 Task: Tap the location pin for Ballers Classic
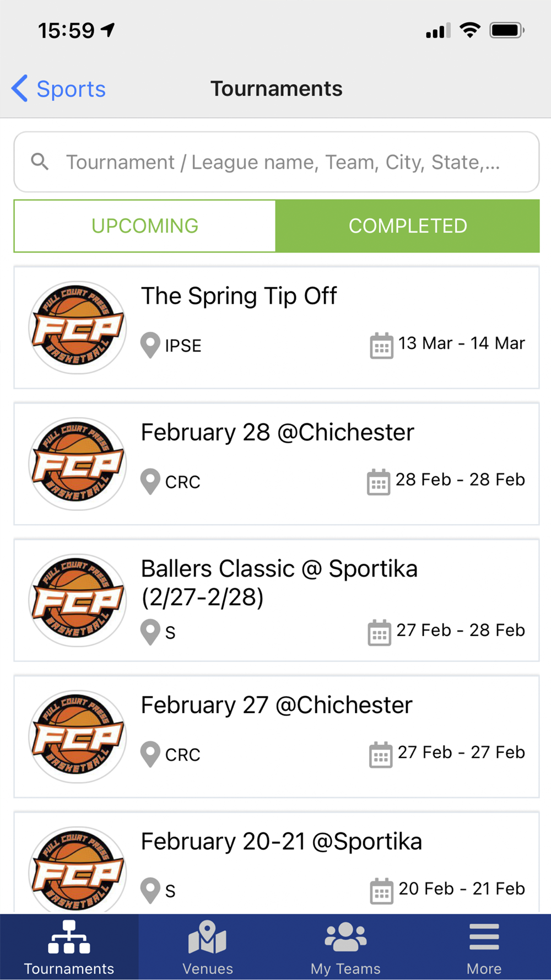click(x=150, y=632)
